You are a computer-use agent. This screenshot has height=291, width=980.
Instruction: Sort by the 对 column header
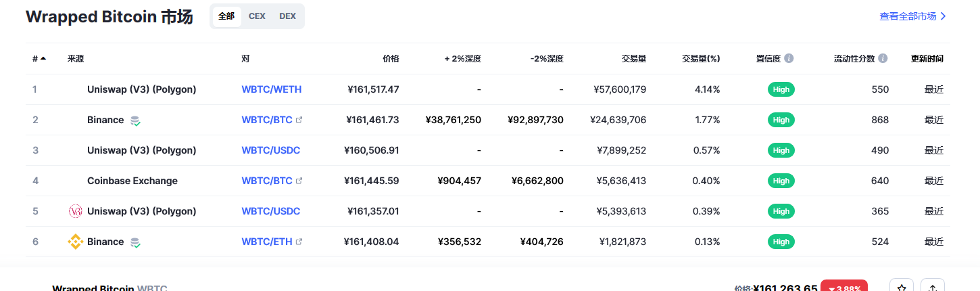[x=245, y=59]
